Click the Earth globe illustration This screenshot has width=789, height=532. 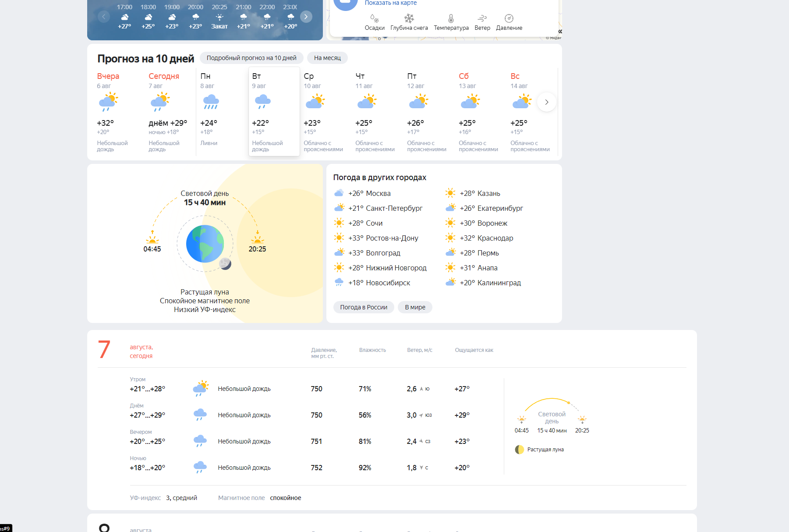tap(205, 244)
